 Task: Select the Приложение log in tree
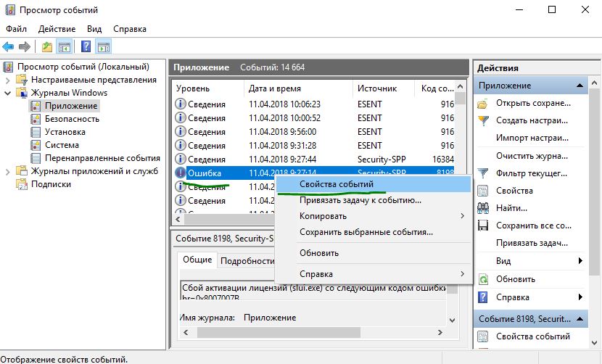(71, 106)
